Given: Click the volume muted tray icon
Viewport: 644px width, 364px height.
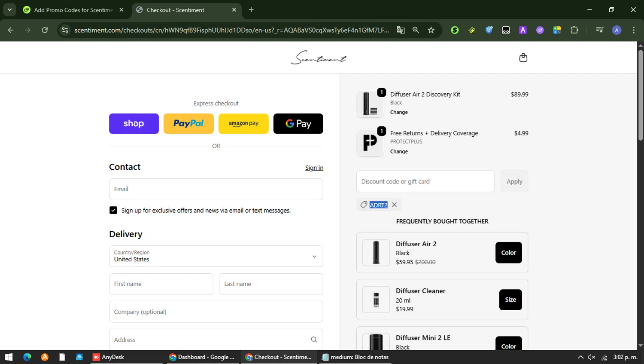Looking at the screenshot, I should [592, 357].
